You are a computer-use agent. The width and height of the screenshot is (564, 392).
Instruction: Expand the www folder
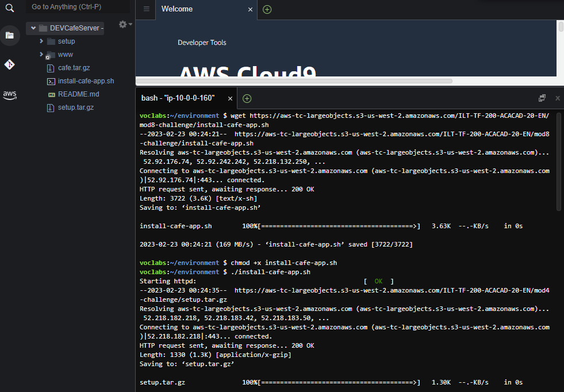[41, 54]
